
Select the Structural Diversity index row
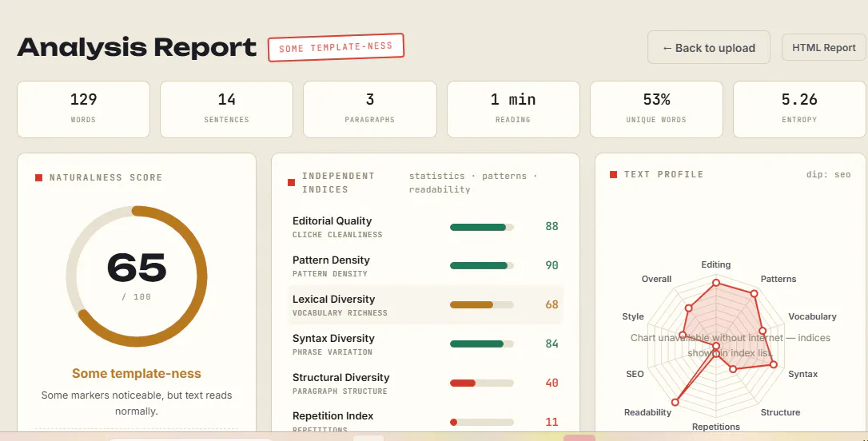[425, 383]
